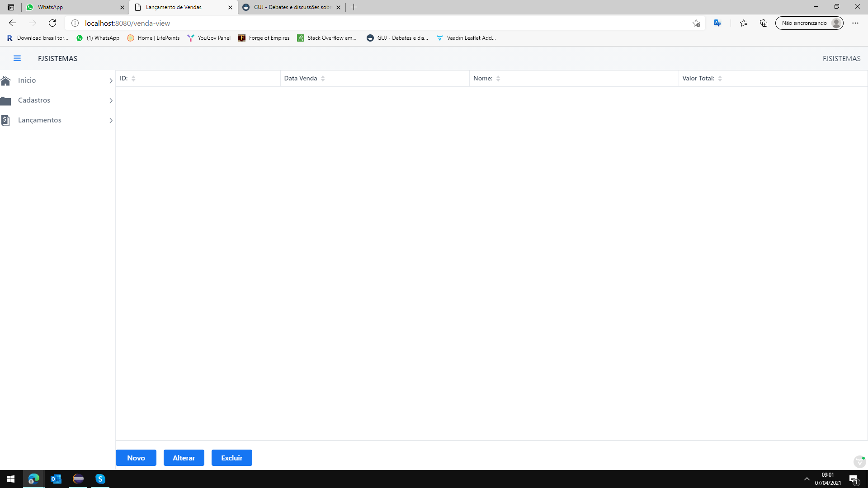Sort the grid by ID column
The width and height of the screenshot is (868, 488).
[x=133, y=79]
